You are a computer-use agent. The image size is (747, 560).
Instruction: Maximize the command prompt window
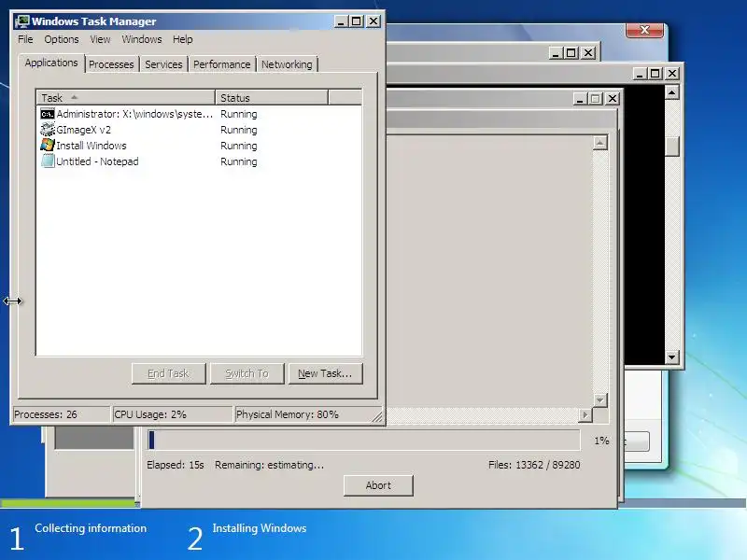(655, 74)
